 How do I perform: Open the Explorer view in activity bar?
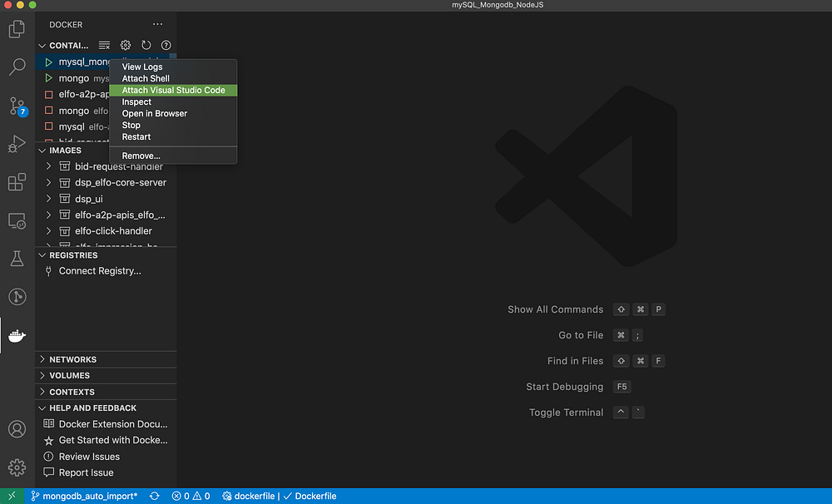[17, 28]
